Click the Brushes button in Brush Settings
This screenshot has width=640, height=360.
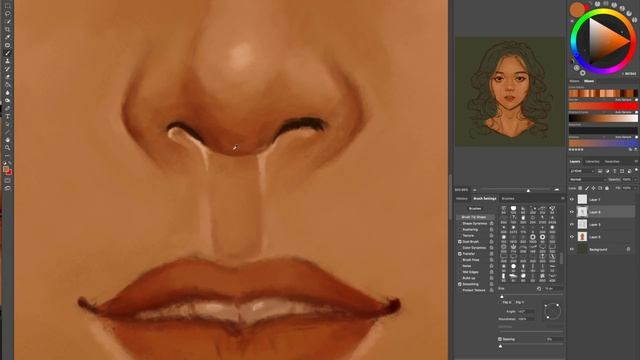pyautogui.click(x=475, y=209)
